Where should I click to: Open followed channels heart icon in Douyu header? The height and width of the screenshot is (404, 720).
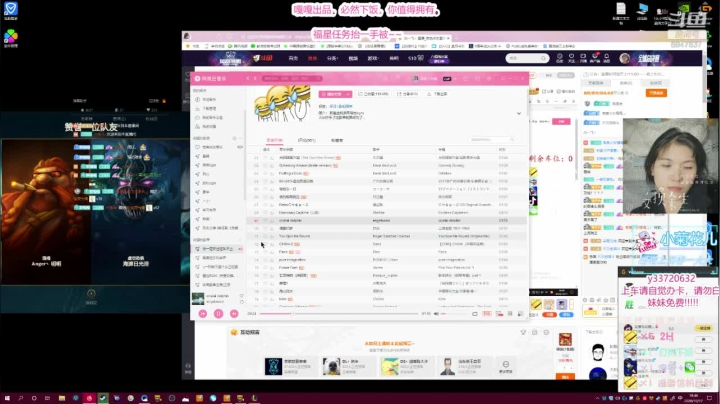571,58
